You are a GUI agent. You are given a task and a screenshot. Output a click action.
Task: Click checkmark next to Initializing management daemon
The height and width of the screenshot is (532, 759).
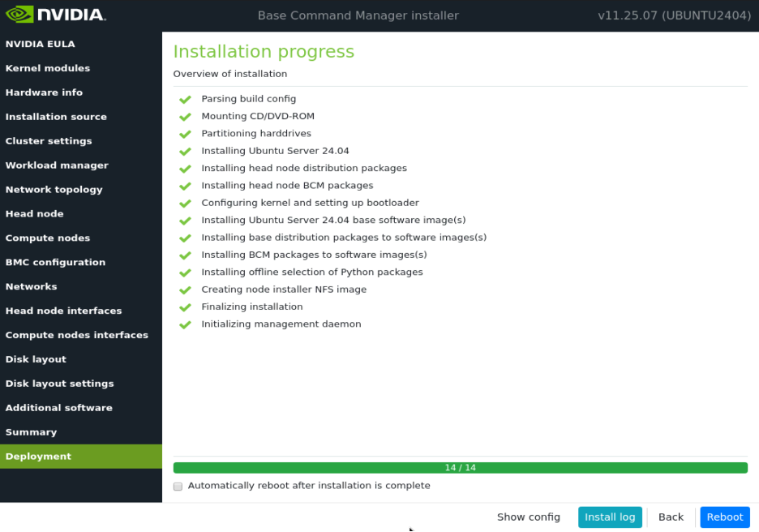point(185,324)
